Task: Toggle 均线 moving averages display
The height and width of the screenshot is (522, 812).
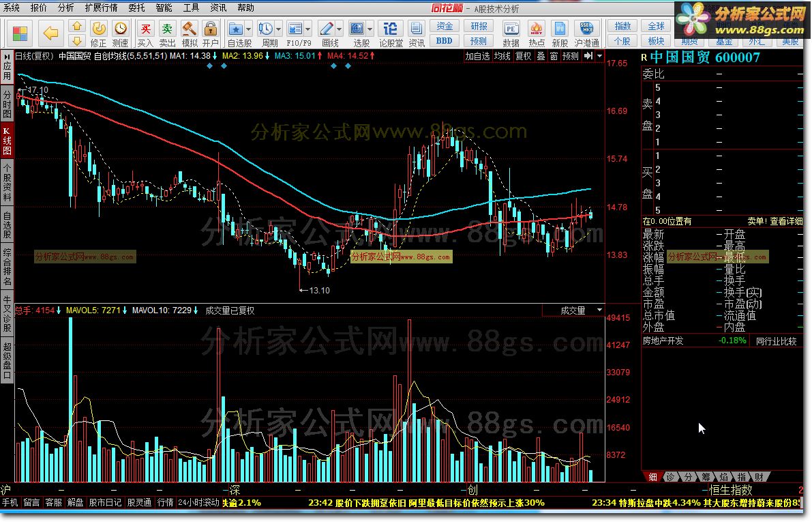Action: coord(502,56)
